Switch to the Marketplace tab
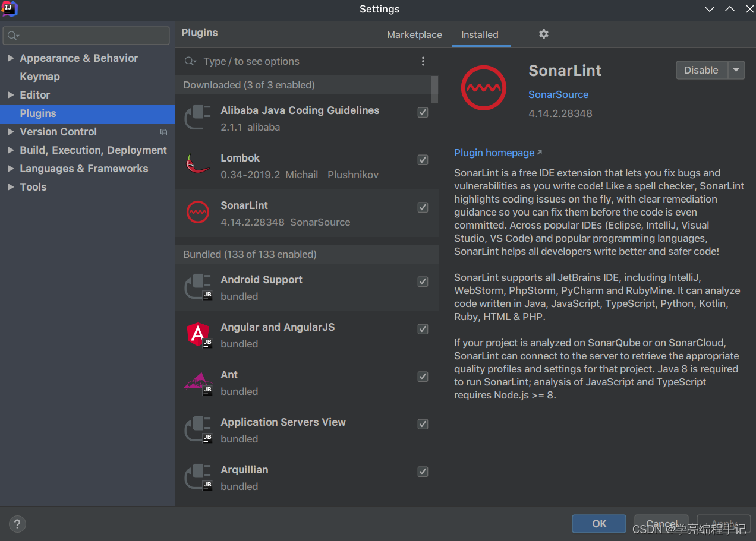The height and width of the screenshot is (541, 756). pos(414,34)
